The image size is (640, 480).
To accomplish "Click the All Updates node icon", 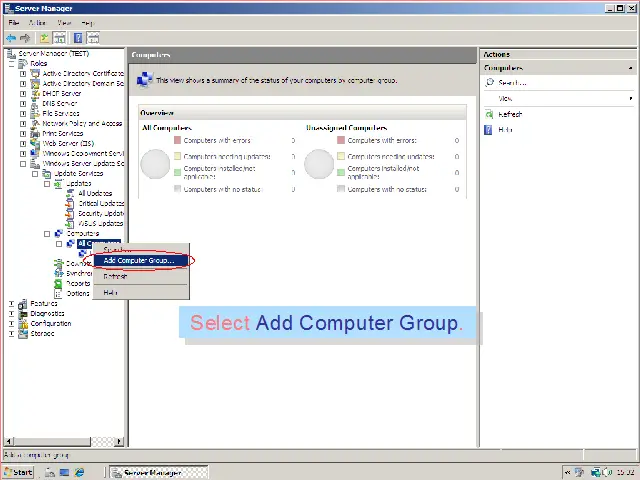I will click(70, 193).
